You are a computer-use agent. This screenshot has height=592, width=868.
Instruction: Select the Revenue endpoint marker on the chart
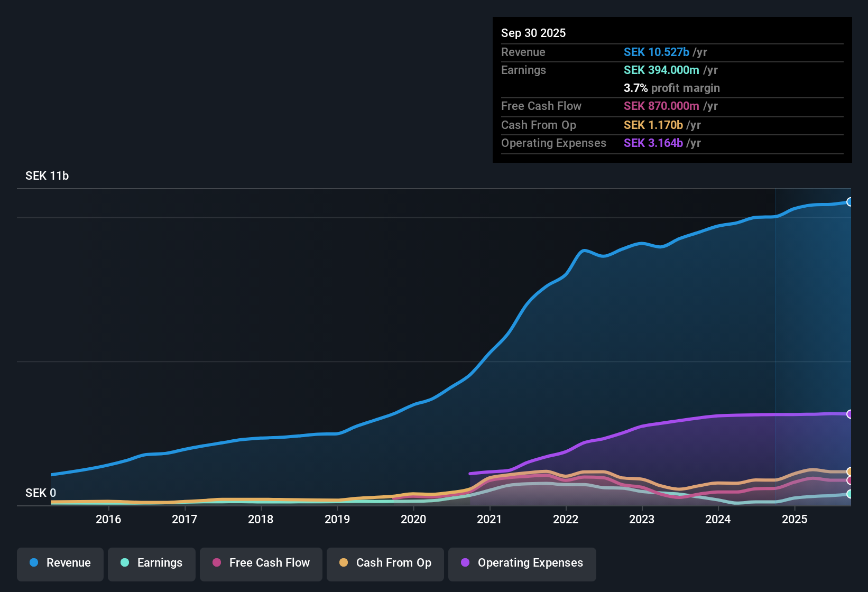849,202
